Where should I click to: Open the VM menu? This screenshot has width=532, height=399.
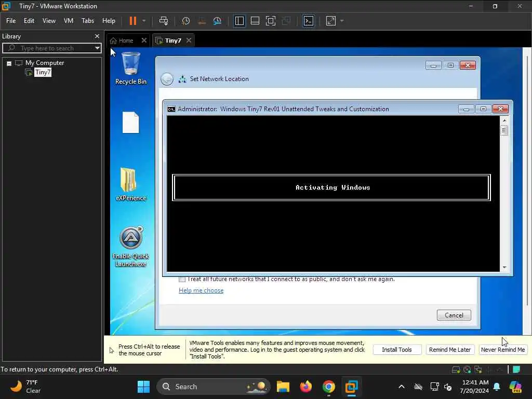[69, 21]
